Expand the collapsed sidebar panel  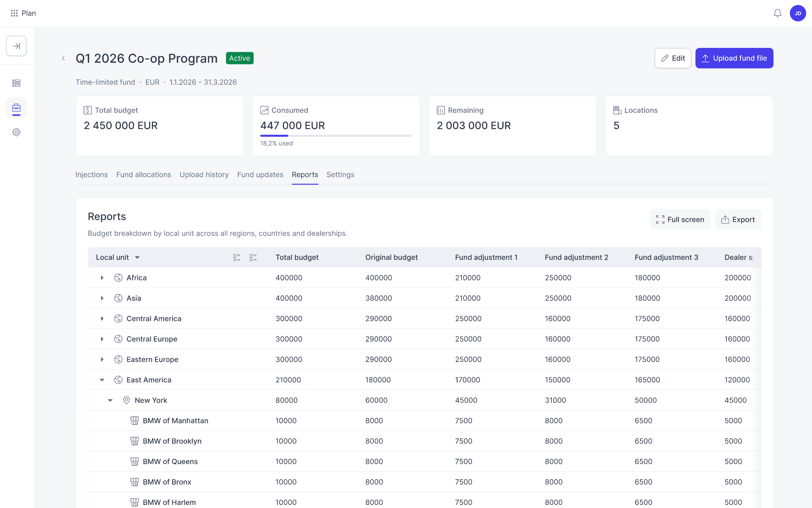16,46
